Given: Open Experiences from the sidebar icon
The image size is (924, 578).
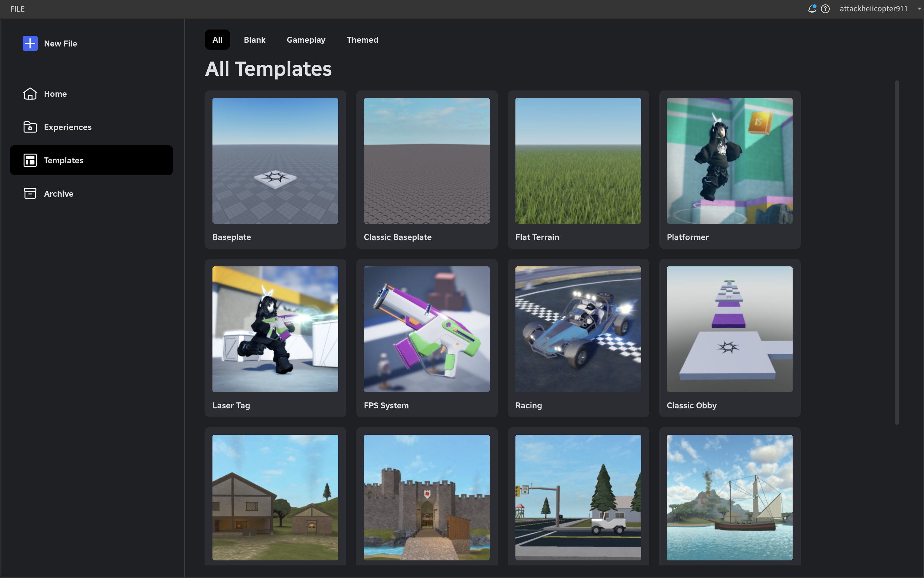Looking at the screenshot, I should pyautogui.click(x=30, y=127).
